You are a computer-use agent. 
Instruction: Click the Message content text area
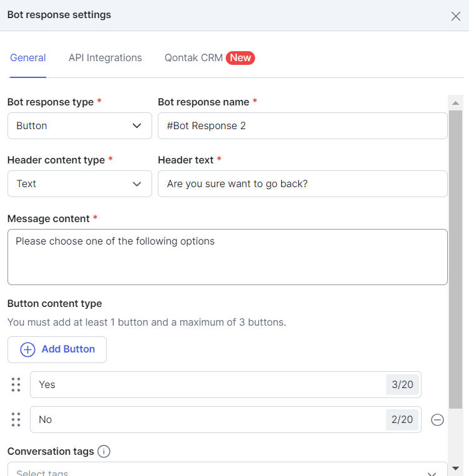pyautogui.click(x=228, y=257)
